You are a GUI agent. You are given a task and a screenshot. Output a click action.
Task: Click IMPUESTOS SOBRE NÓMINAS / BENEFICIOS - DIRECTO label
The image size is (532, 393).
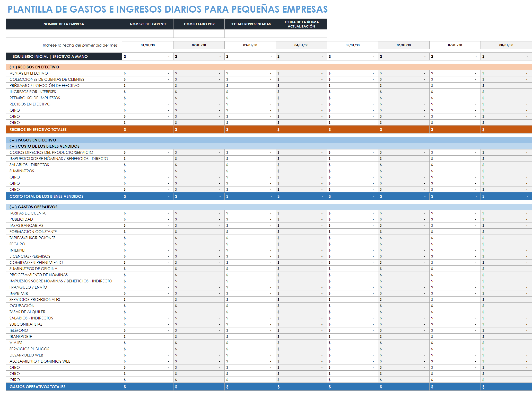click(59, 159)
